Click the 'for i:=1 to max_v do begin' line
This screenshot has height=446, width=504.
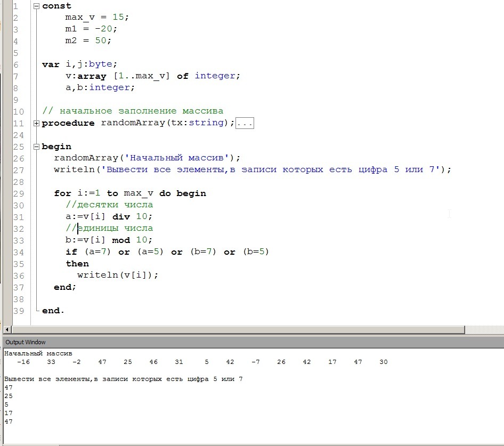click(x=130, y=193)
